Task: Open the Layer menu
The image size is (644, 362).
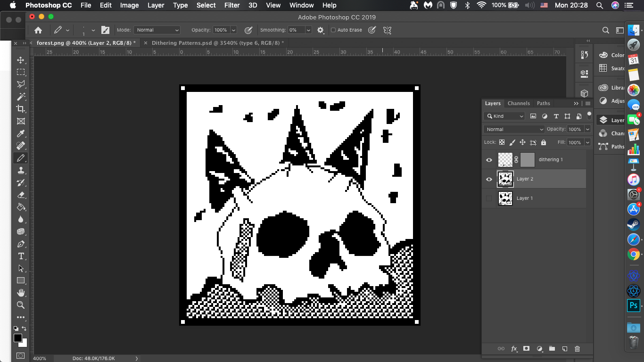Action: (156, 5)
